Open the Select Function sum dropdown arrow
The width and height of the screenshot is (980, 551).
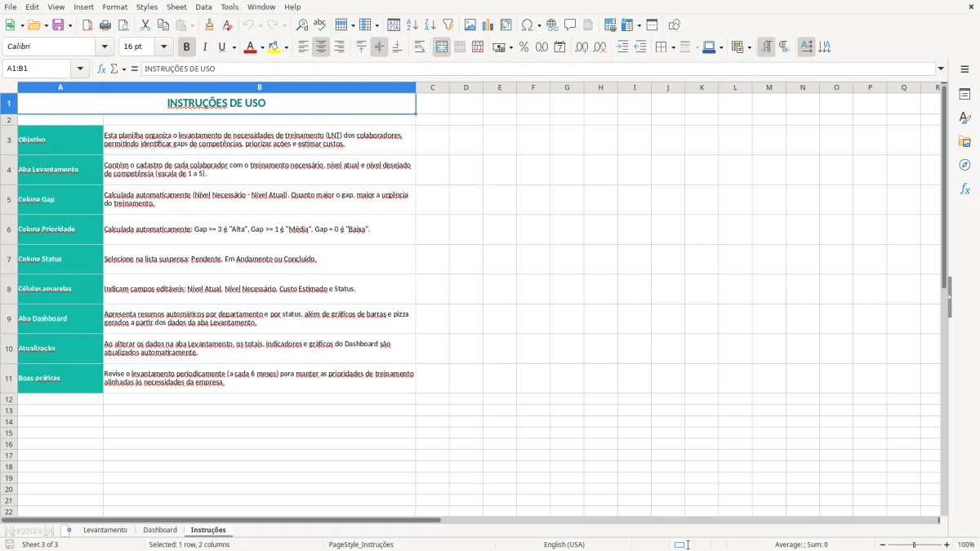(123, 69)
